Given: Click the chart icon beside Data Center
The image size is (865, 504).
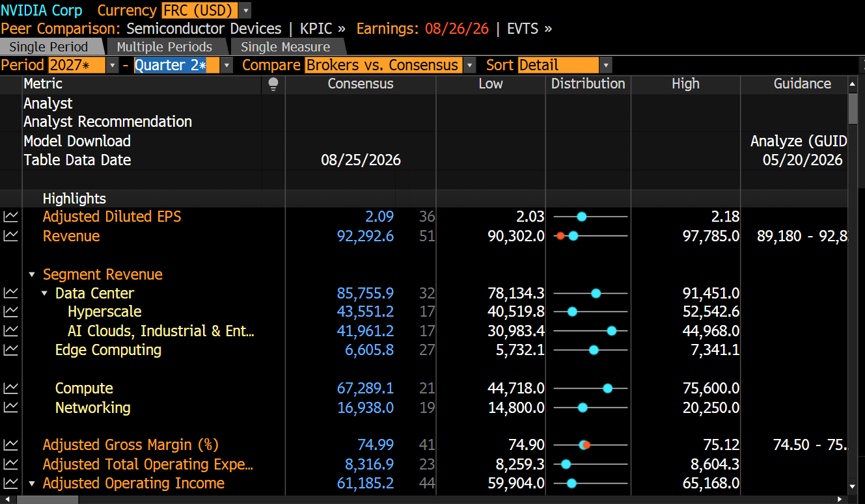Looking at the screenshot, I should [10, 293].
